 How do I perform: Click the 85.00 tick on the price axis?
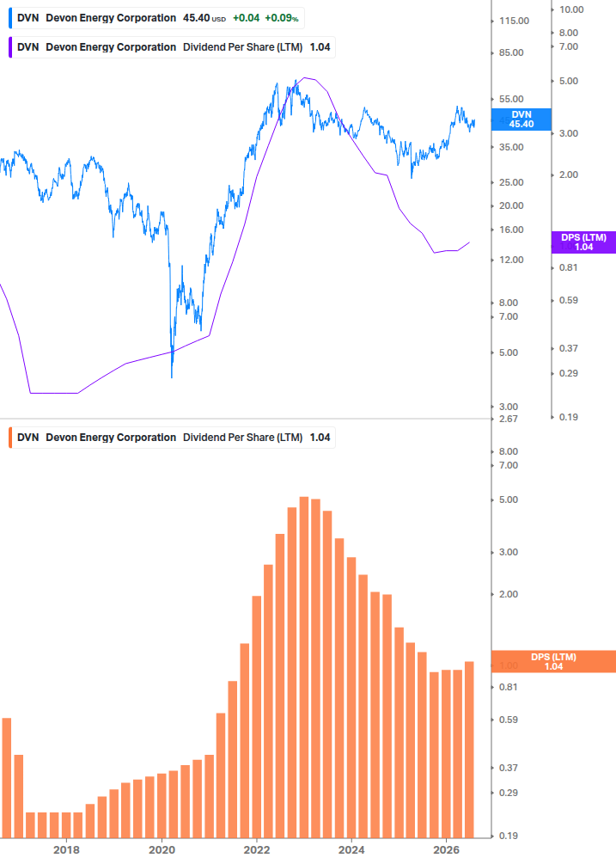tap(511, 53)
